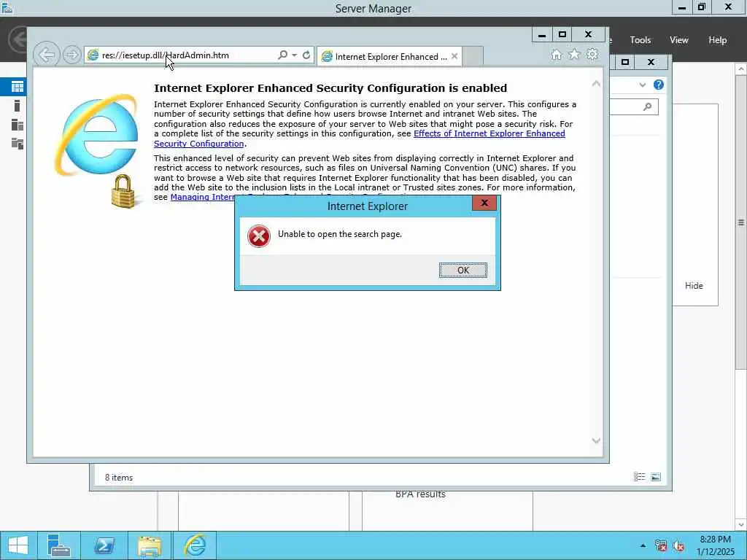Click the Internet Explorer forward arrow
The image size is (747, 560).
point(72,55)
